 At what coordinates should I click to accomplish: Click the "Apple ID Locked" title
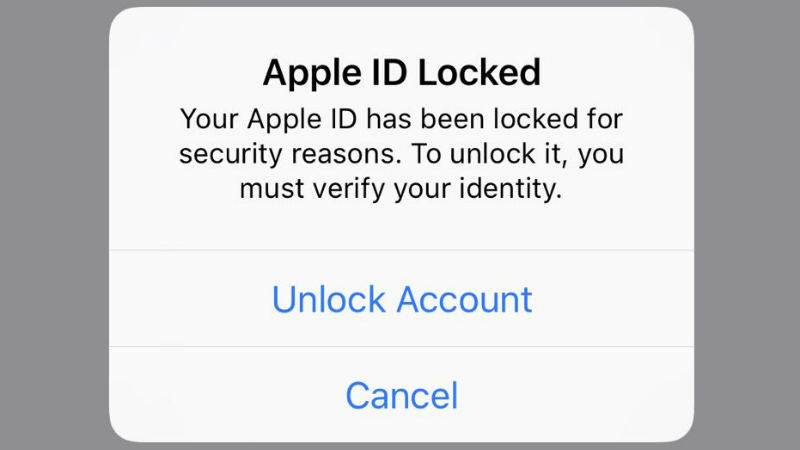point(401,72)
